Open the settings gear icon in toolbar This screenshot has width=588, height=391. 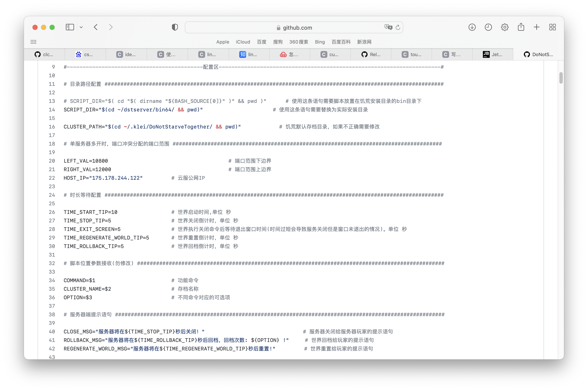coord(505,27)
